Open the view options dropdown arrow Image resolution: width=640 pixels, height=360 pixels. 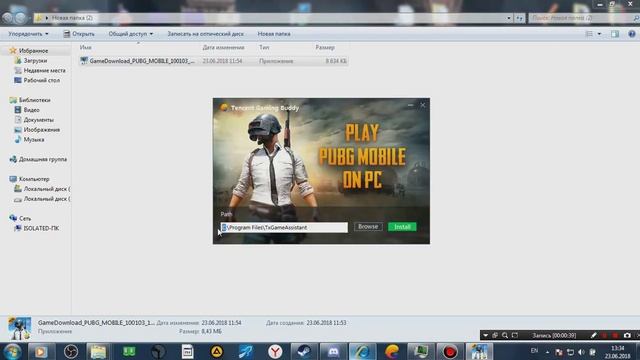(x=599, y=34)
